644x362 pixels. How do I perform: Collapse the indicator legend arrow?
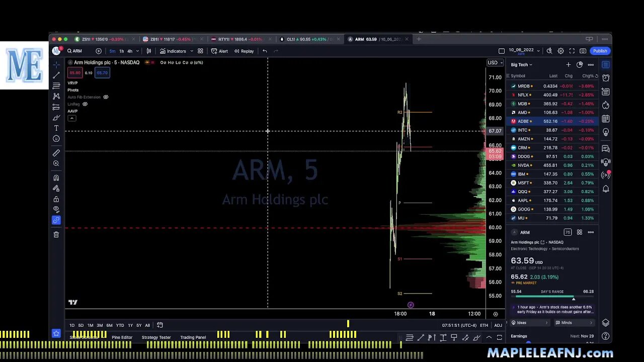(x=72, y=118)
